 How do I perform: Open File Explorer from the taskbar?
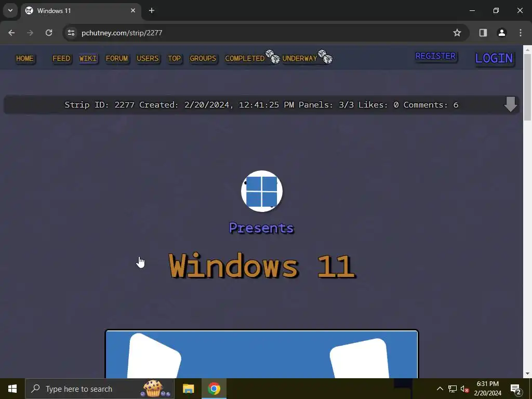click(188, 389)
